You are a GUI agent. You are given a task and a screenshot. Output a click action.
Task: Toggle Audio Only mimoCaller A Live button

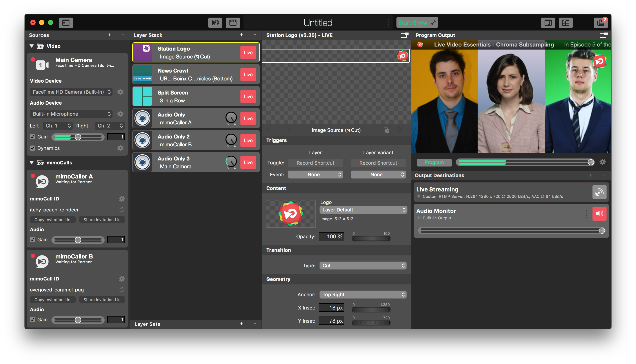click(x=248, y=118)
